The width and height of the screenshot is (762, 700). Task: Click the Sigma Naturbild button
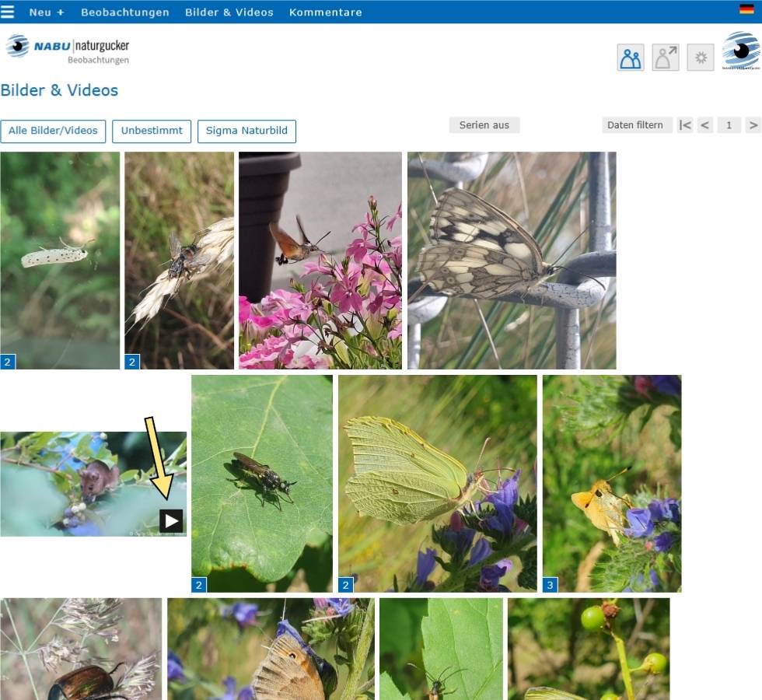(x=246, y=131)
